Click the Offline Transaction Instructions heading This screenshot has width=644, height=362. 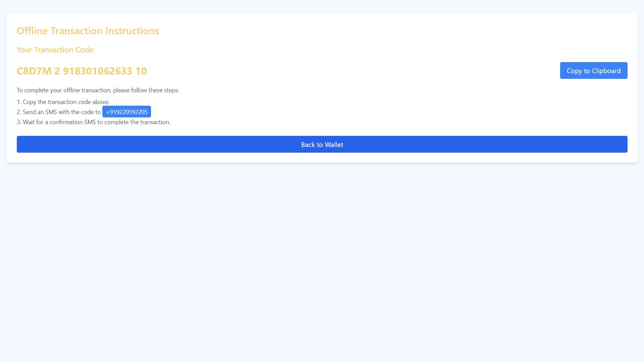coord(88,31)
